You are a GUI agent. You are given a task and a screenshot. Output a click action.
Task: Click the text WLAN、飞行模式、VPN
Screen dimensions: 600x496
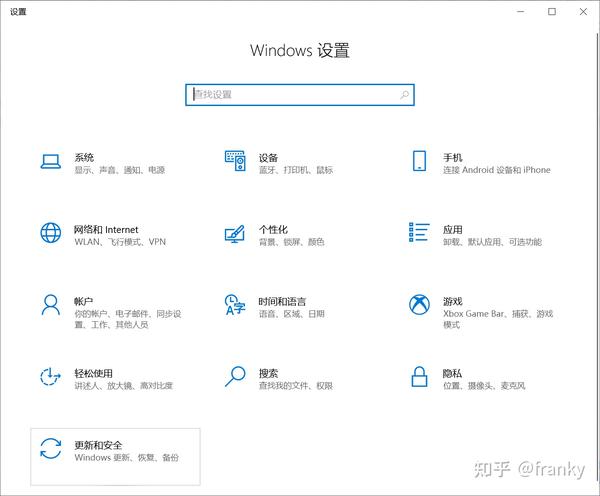pyautogui.click(x=120, y=242)
